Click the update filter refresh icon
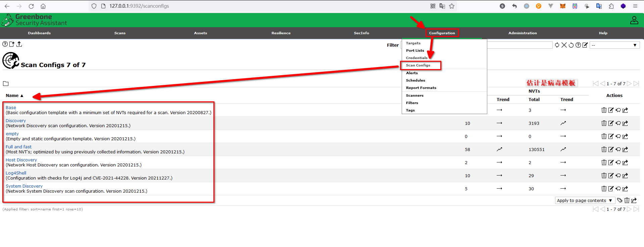 point(557,45)
